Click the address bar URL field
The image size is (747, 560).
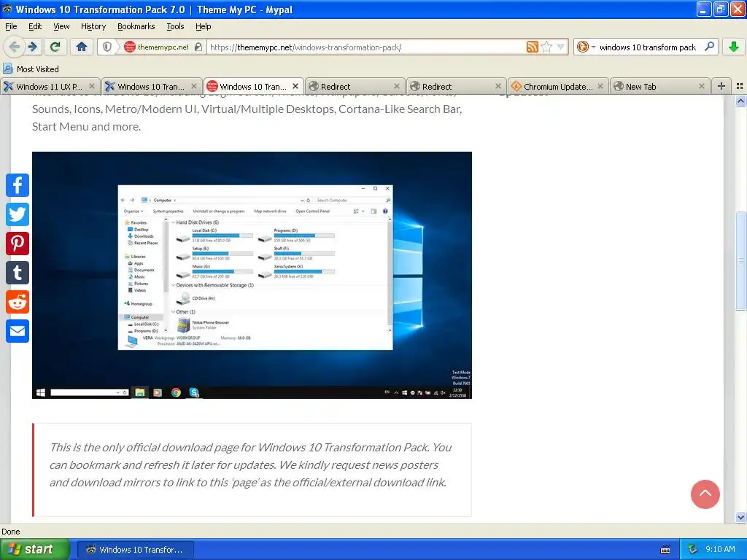pos(365,47)
